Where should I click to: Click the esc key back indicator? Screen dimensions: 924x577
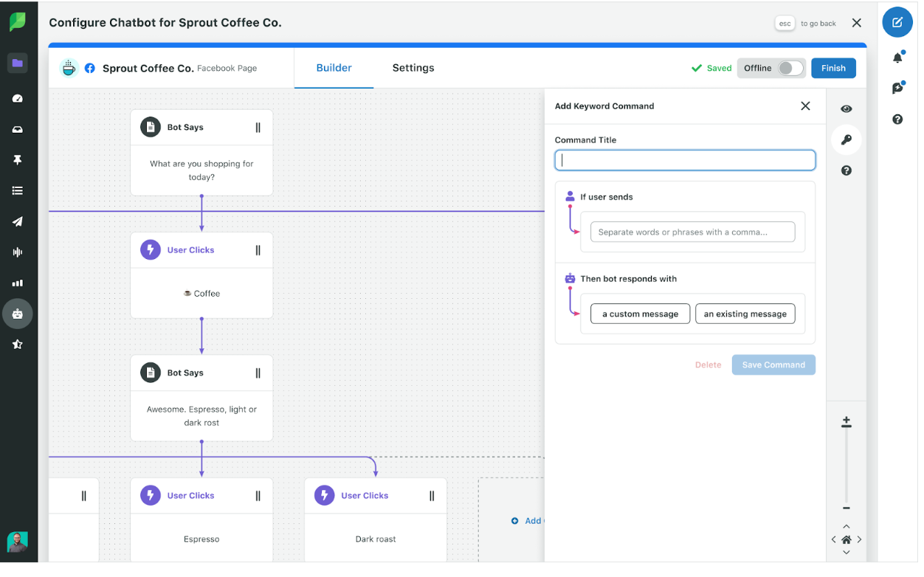click(x=785, y=23)
